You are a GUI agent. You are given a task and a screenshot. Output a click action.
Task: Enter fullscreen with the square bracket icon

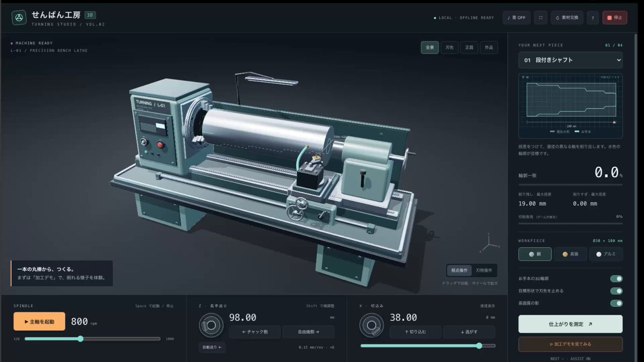pos(540,18)
